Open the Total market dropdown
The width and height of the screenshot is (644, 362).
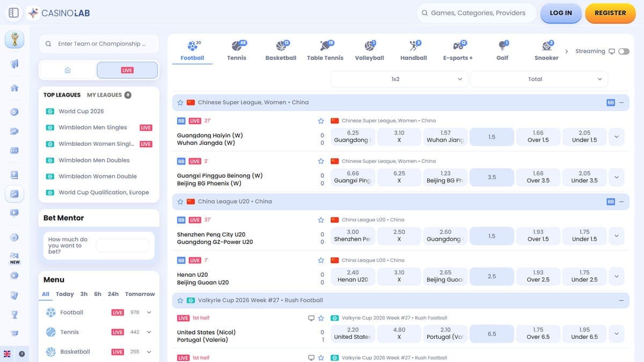click(x=539, y=79)
